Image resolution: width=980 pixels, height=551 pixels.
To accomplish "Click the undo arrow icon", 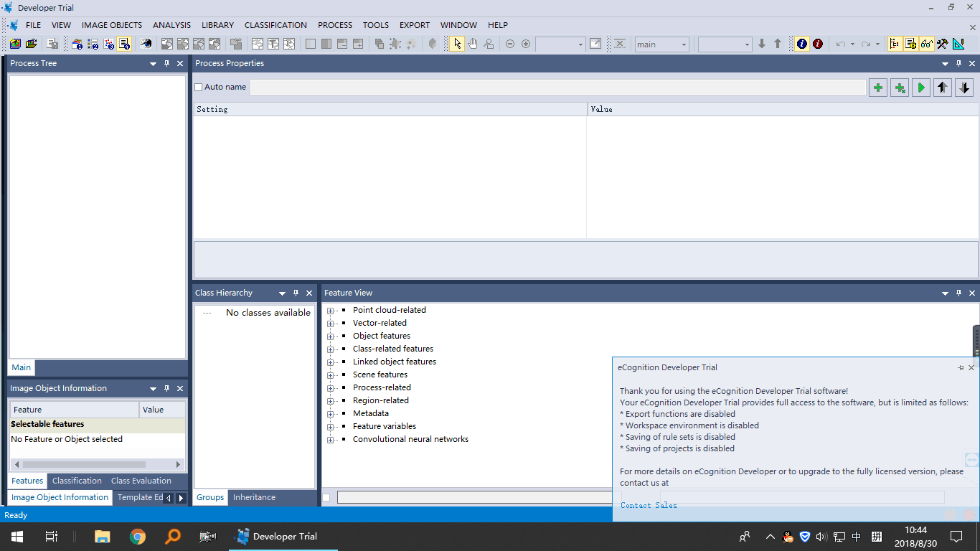I will tap(841, 44).
